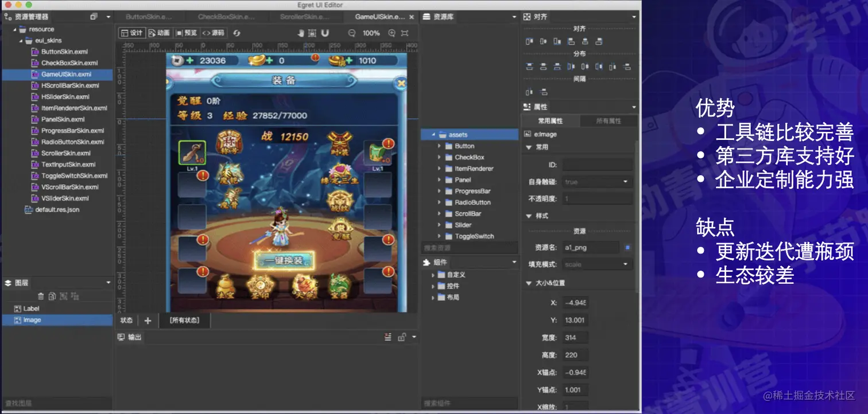Collapse the 样式 section

click(528, 216)
